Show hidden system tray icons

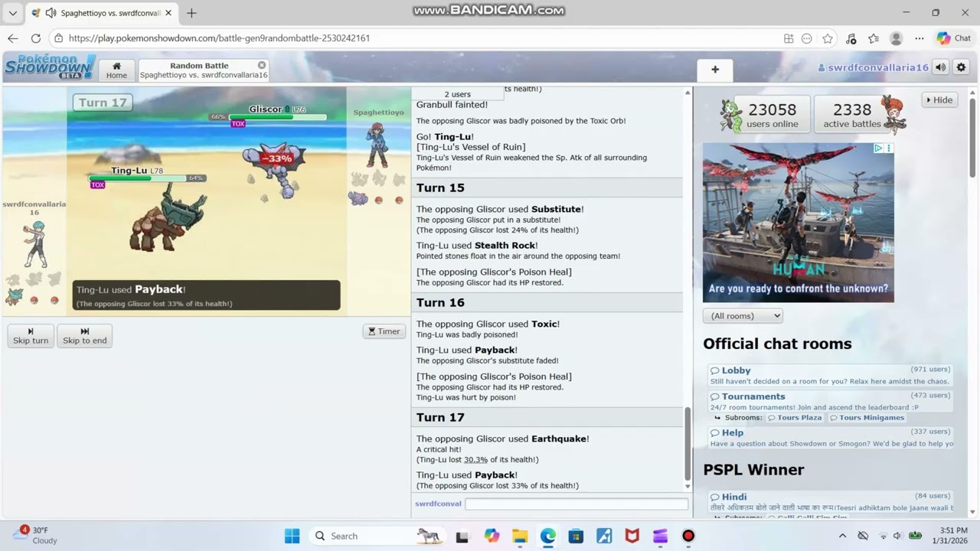(842, 536)
